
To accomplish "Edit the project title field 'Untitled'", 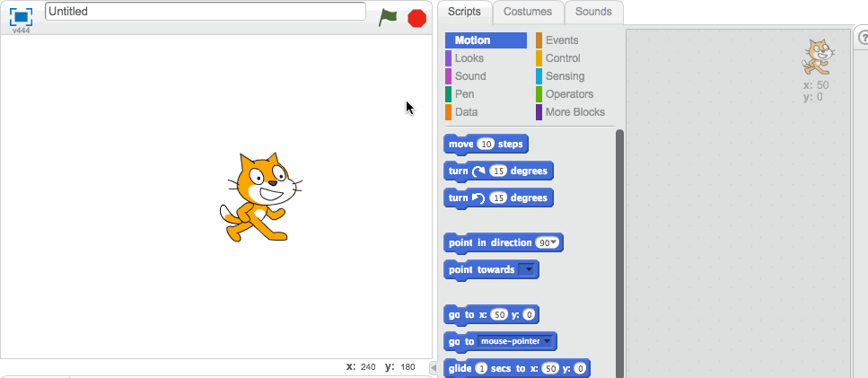I will pos(206,12).
